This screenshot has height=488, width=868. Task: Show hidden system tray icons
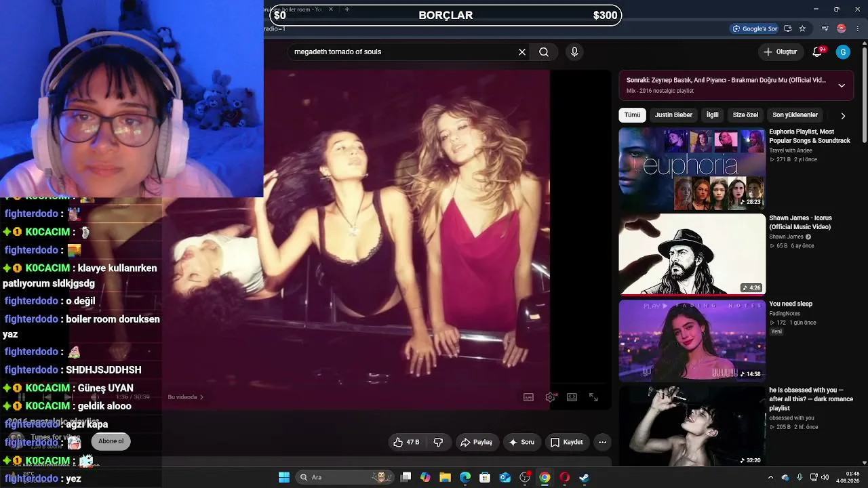point(770,477)
